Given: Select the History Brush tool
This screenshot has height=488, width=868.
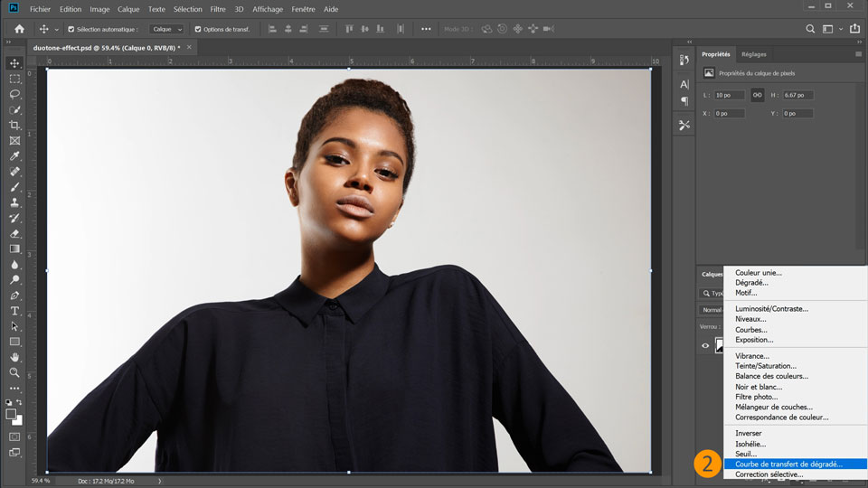Looking at the screenshot, I should tap(15, 218).
